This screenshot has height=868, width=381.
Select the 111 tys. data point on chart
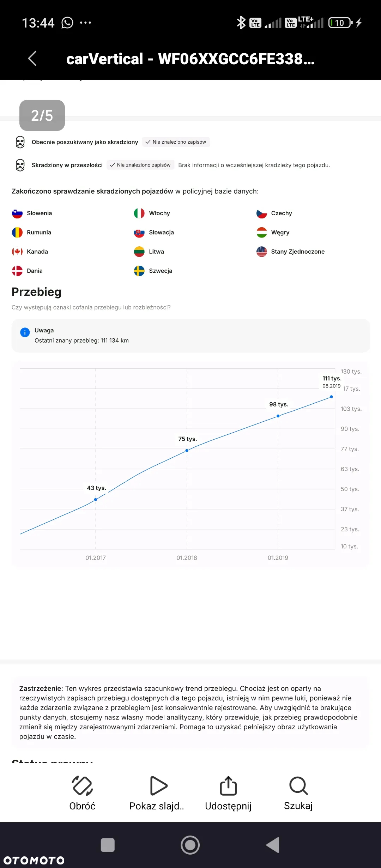(331, 397)
